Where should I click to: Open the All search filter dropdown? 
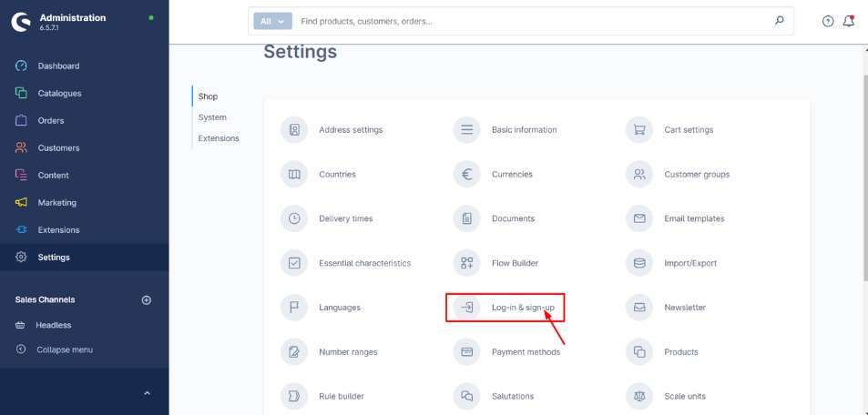click(272, 21)
